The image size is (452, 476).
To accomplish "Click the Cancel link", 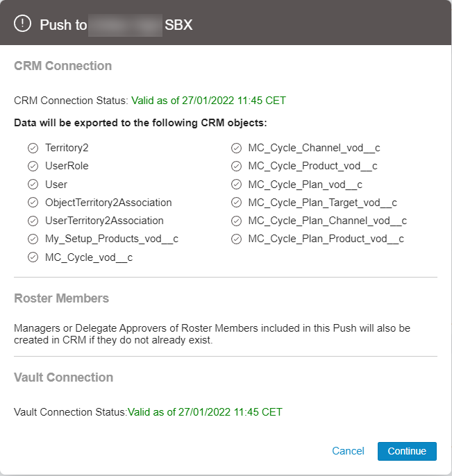I will [348, 451].
